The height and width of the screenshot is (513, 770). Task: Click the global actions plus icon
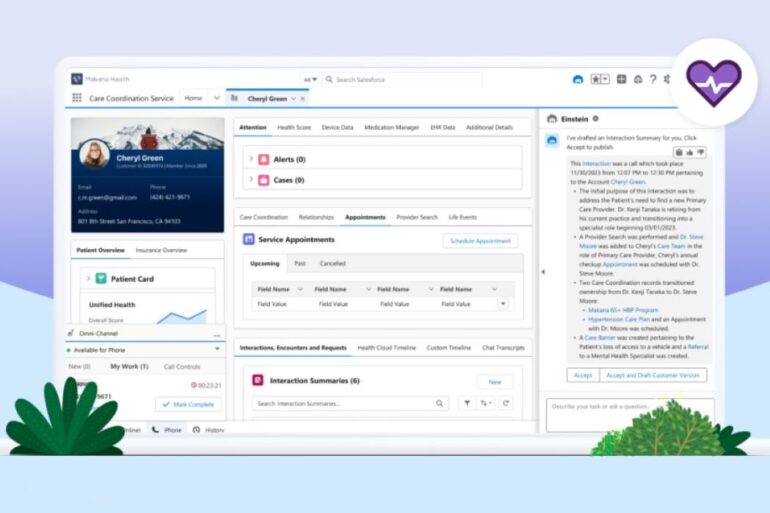(621, 79)
